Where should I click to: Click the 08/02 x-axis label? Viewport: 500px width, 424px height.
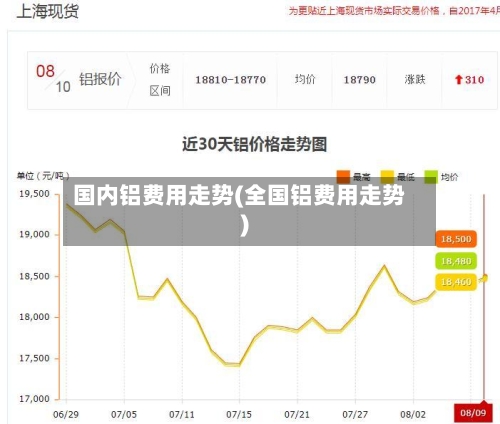(413, 415)
